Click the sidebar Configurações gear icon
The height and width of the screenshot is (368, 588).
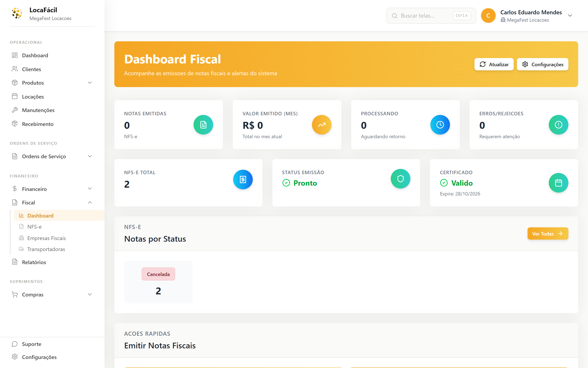14,357
